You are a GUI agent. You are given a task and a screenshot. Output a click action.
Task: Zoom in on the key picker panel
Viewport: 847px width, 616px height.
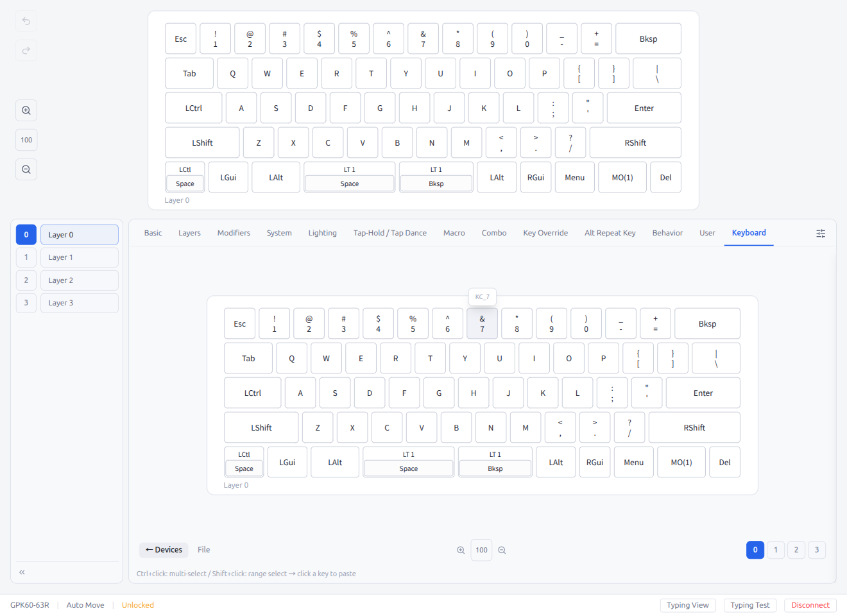coord(460,550)
